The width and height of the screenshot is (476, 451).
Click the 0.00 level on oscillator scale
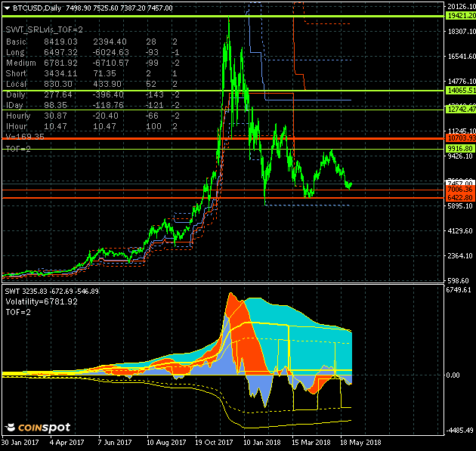click(454, 375)
